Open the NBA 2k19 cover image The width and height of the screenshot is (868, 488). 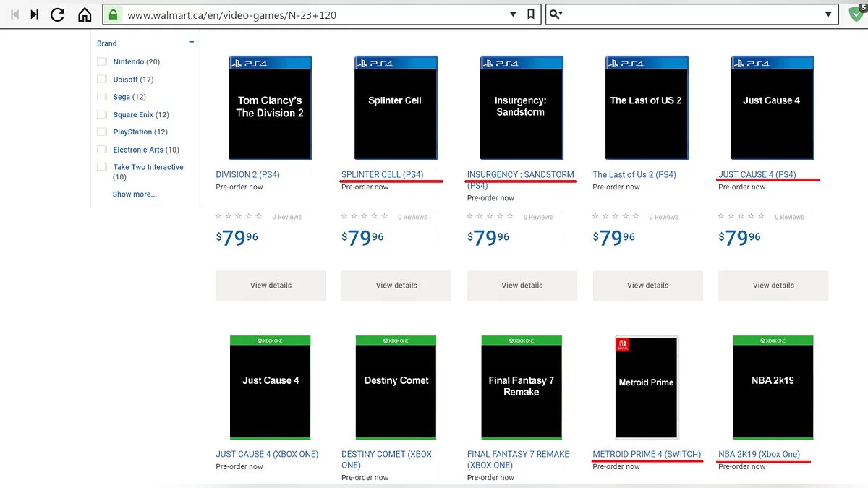pyautogui.click(x=773, y=387)
